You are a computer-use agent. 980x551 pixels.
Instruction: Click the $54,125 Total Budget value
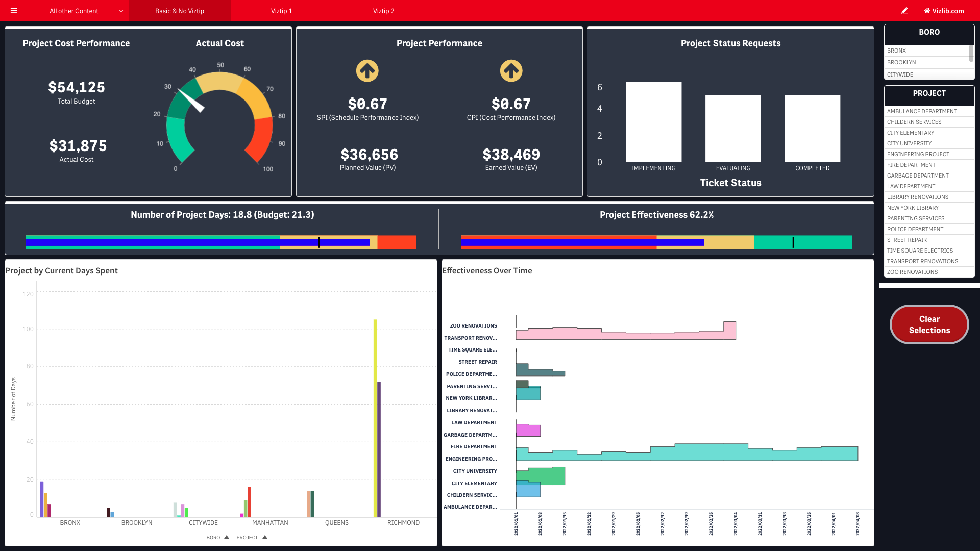point(77,87)
